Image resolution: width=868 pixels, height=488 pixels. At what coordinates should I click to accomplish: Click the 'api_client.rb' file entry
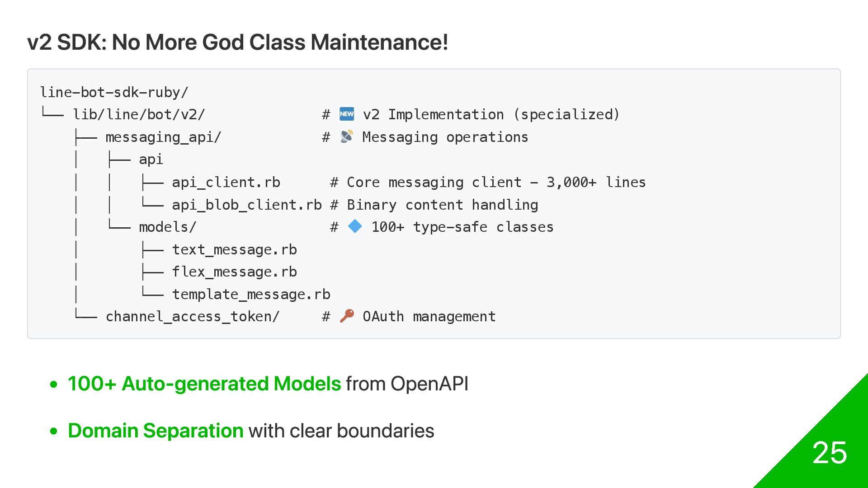(x=226, y=182)
